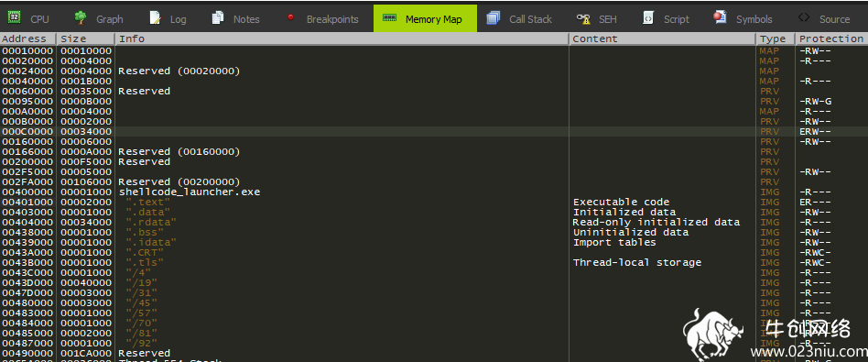Open the Source tab
Viewport: 868px width, 362px height.
(x=824, y=19)
